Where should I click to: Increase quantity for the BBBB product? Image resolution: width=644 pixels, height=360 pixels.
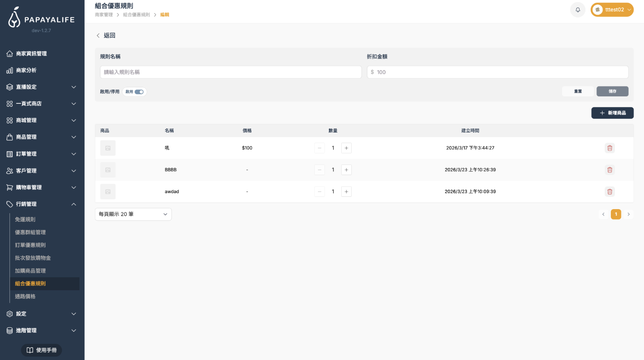pyautogui.click(x=346, y=170)
